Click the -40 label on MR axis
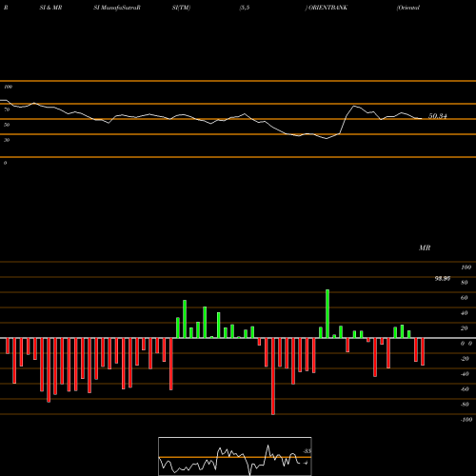 tap(465, 374)
